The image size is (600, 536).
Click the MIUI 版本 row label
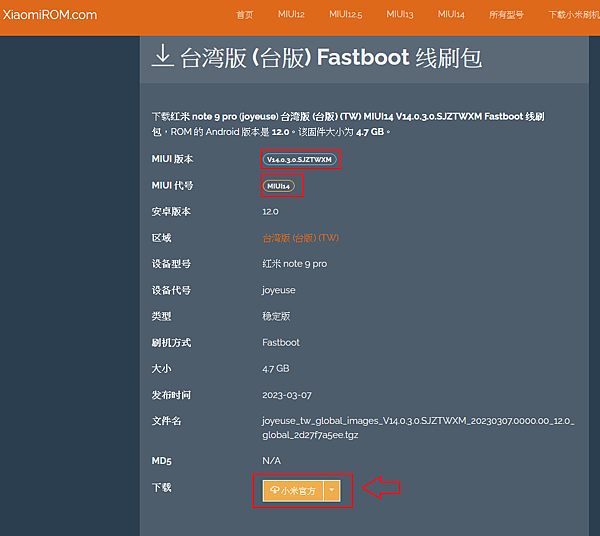point(173,159)
